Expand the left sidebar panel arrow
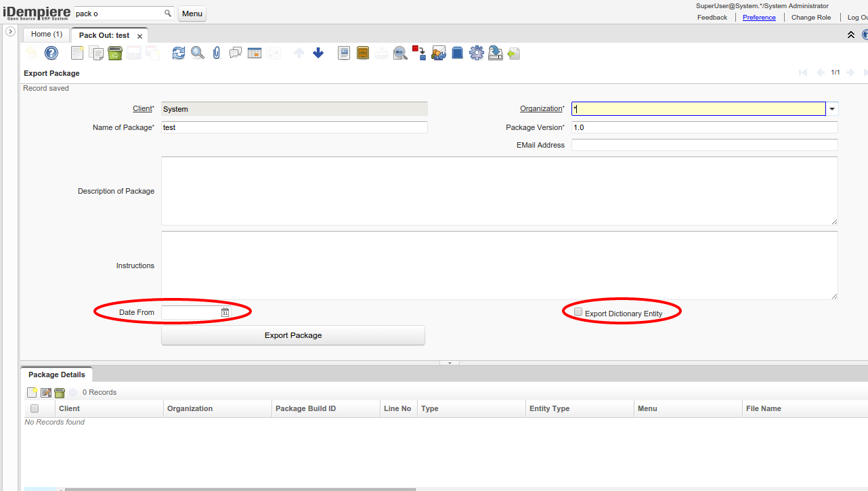 click(x=11, y=32)
